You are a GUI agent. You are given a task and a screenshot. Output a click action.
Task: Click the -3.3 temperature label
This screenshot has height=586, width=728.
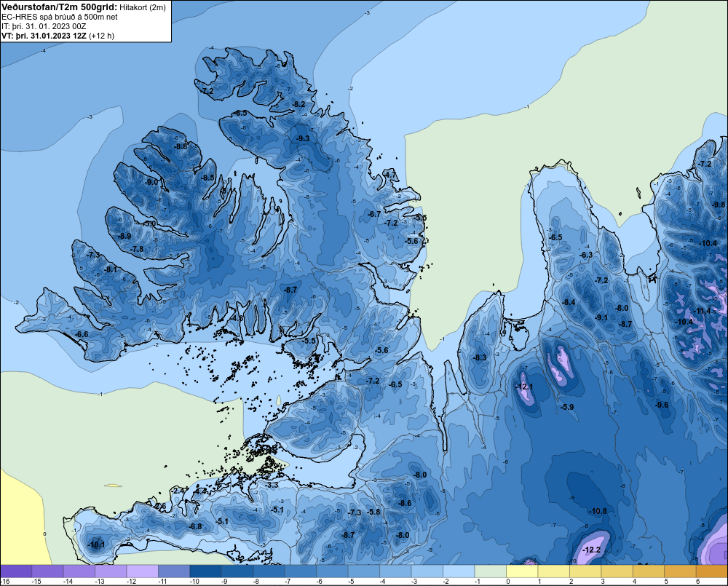coord(272,486)
